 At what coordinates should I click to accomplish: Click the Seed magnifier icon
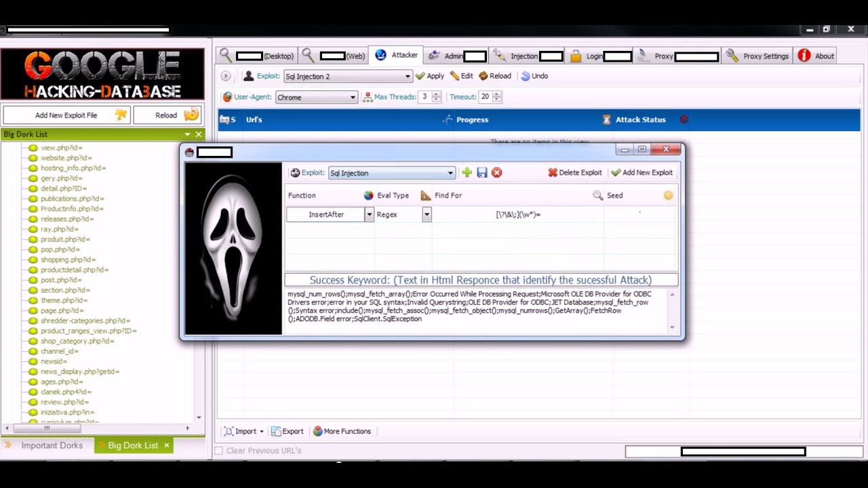pos(597,195)
